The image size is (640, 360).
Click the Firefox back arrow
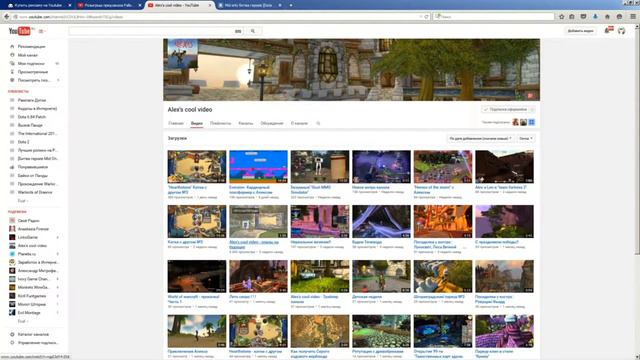click(7, 17)
